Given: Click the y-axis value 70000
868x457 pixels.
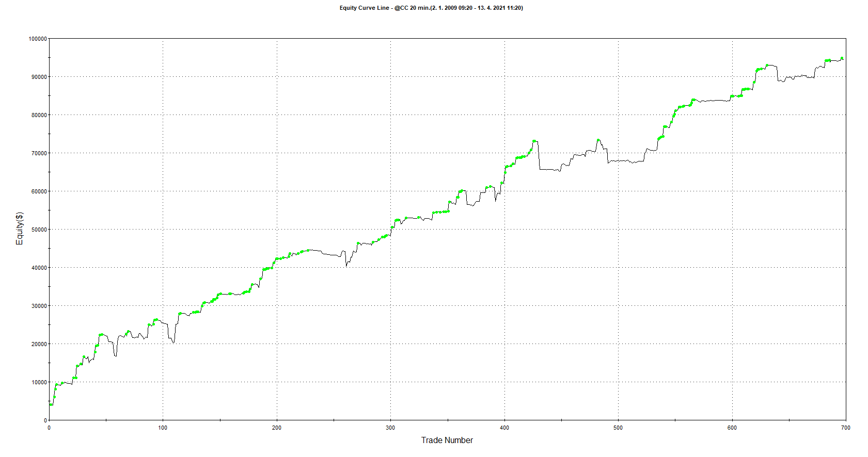Looking at the screenshot, I should pyautogui.click(x=39, y=153).
